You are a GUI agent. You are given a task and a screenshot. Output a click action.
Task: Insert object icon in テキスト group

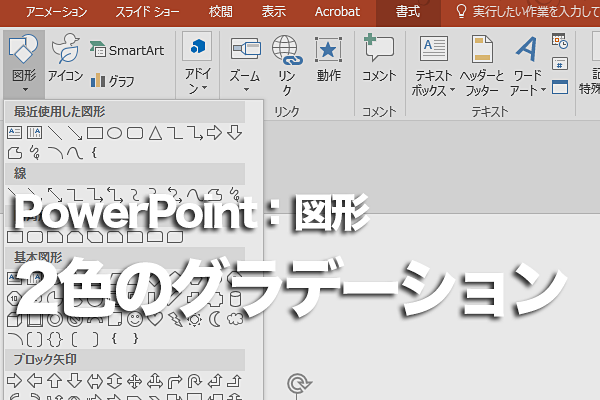tap(560, 87)
